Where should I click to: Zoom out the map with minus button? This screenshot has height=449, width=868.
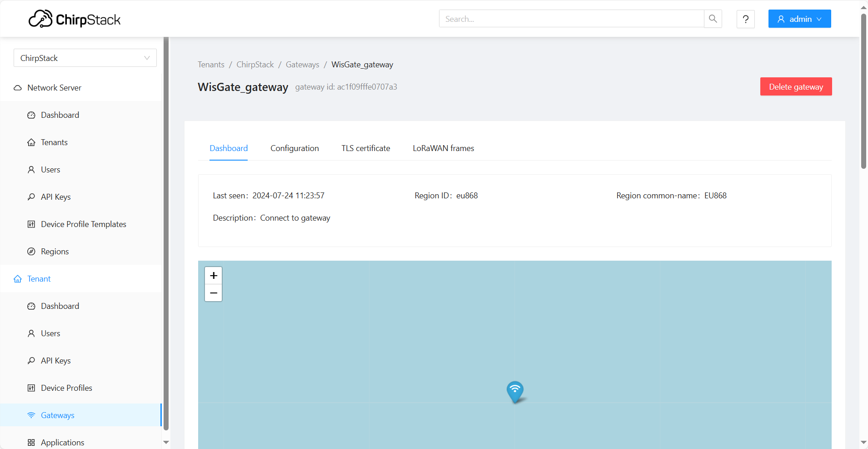(214, 293)
